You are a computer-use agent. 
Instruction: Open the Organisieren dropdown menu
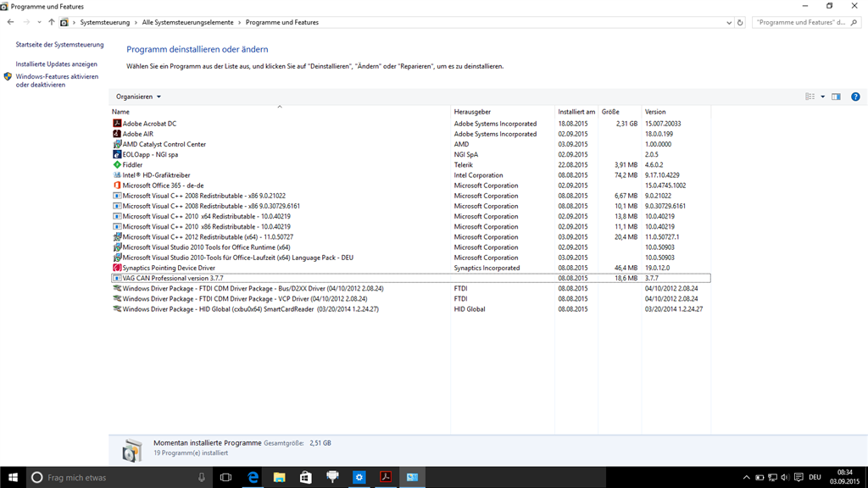click(138, 97)
